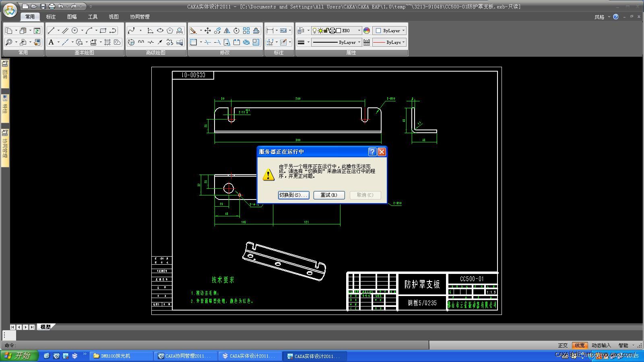Open the color wheel picker in properties

point(367,31)
